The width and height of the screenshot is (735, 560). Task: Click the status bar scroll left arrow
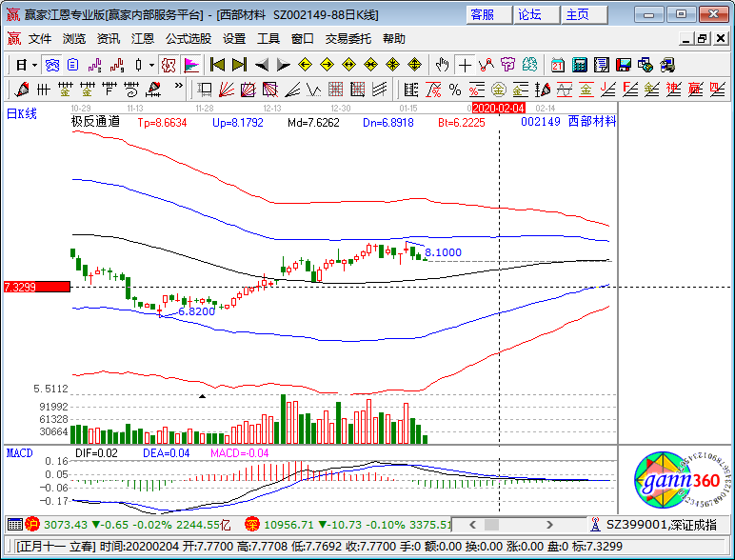(x=472, y=525)
